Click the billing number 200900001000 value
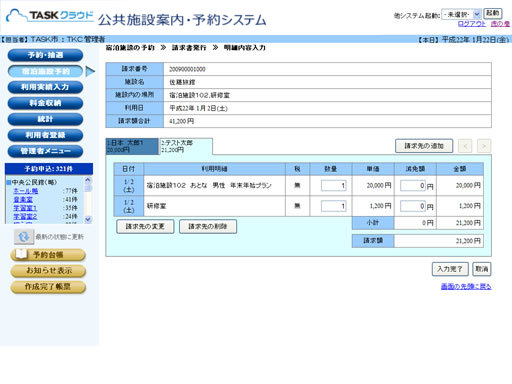 coord(187,69)
